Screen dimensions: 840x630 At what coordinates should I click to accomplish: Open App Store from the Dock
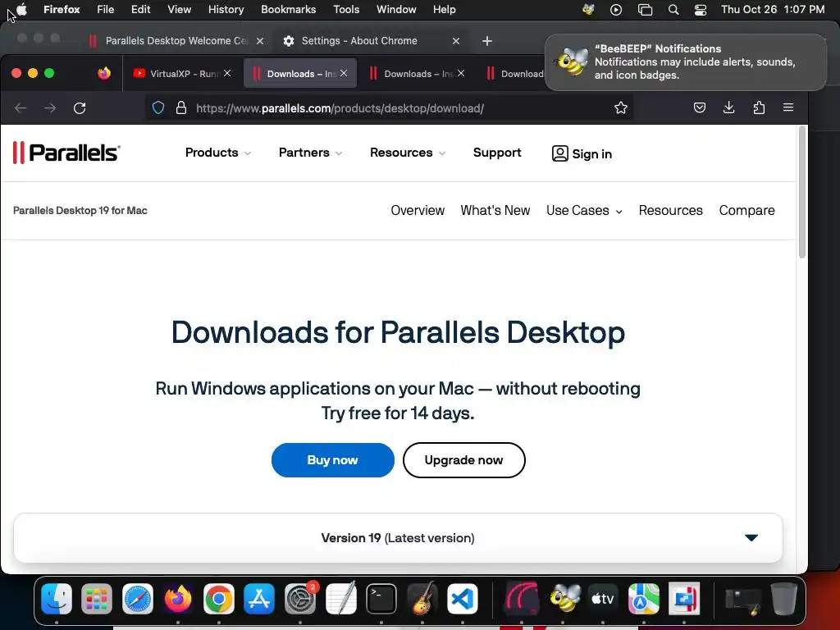(259, 598)
